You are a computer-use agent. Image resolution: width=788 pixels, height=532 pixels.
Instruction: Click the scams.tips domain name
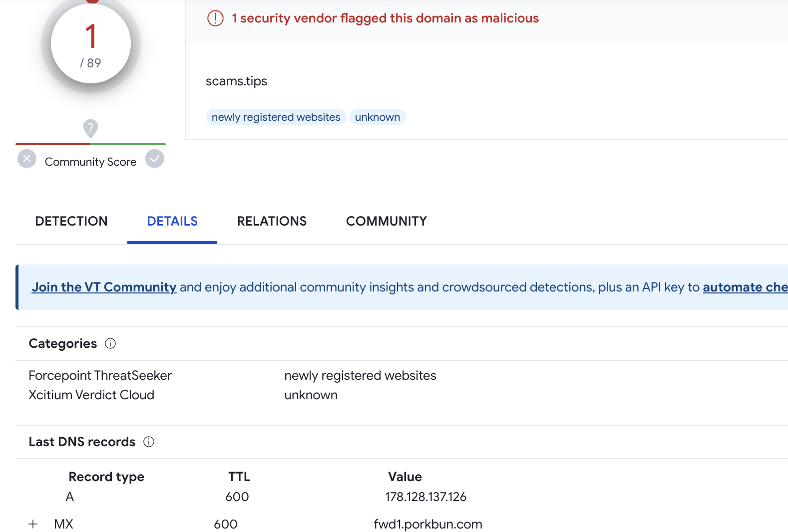point(236,81)
